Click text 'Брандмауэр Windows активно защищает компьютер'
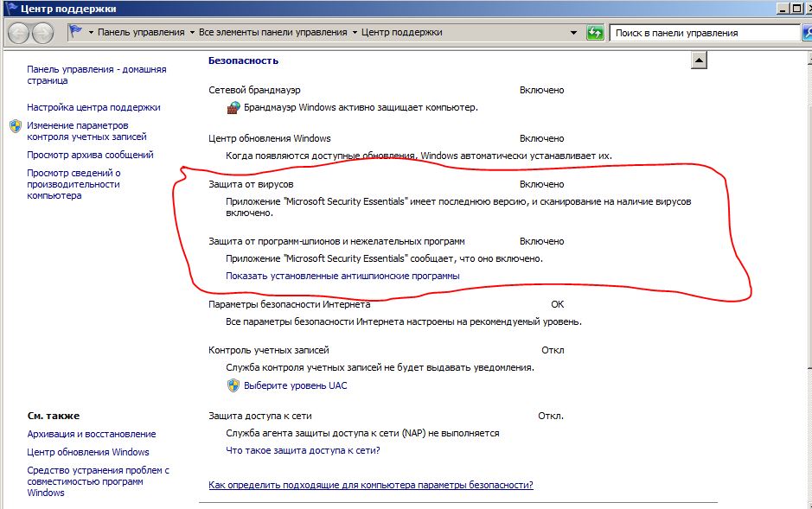The image size is (812, 509). (x=361, y=108)
